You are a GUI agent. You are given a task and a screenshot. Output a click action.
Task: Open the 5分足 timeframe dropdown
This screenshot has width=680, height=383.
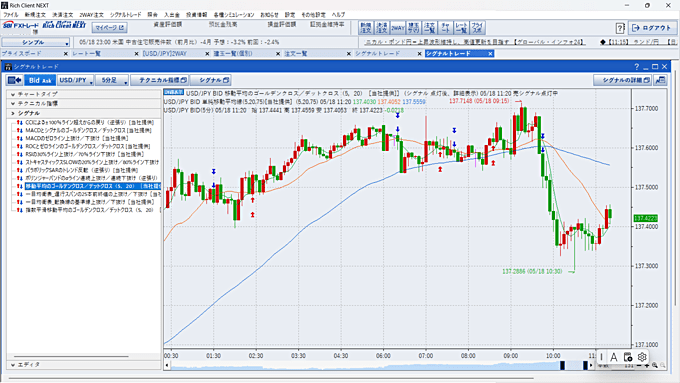click(x=112, y=80)
